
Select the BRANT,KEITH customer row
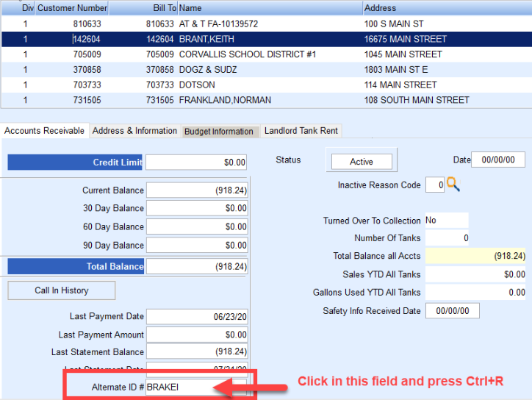(x=267, y=39)
